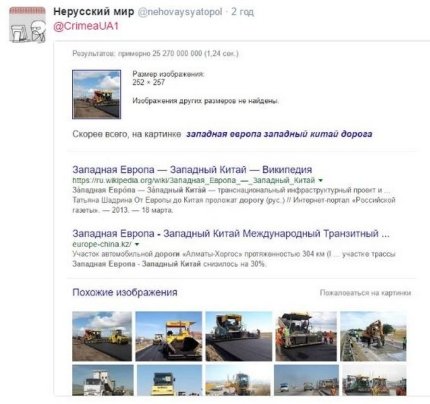
Task: Open the Википедия search result title
Action: (x=192, y=169)
